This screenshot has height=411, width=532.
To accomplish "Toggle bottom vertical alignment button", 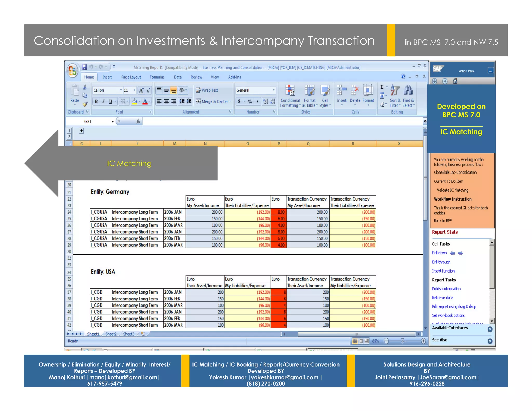I will coord(174,90).
